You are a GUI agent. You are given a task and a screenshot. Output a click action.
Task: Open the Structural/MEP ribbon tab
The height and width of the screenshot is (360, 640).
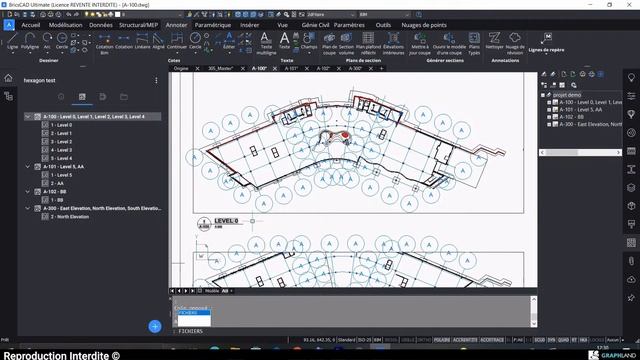tap(138, 25)
